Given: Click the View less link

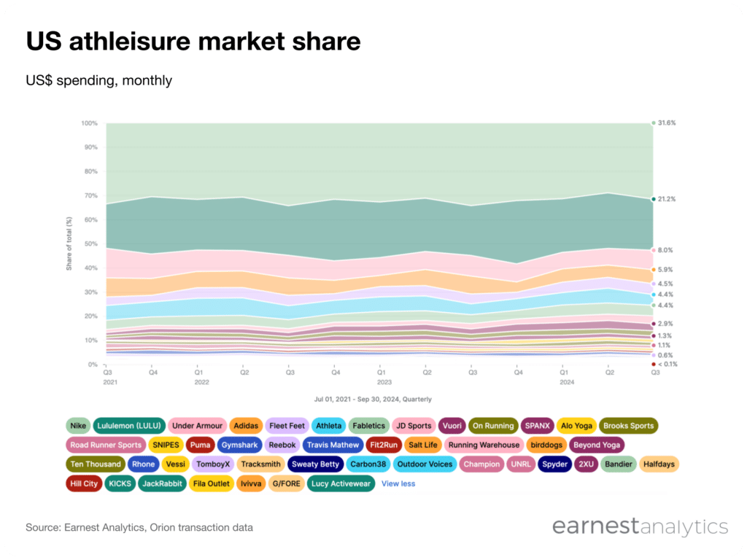Looking at the screenshot, I should point(398,483).
